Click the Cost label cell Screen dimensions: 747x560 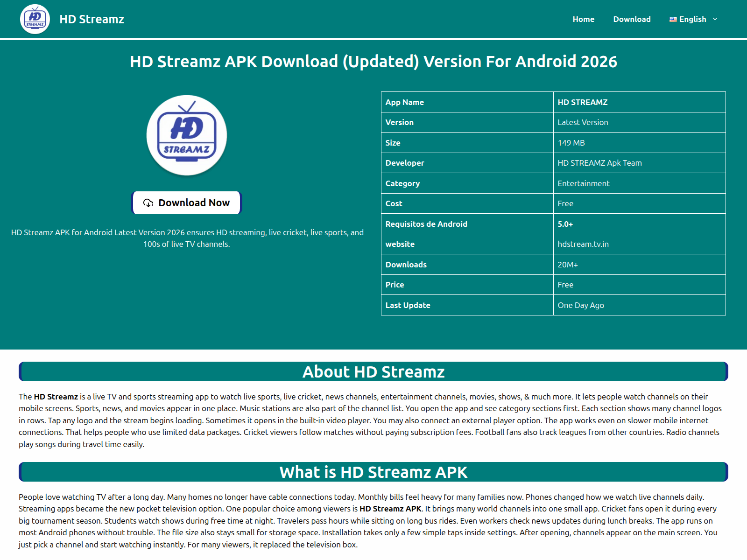467,203
